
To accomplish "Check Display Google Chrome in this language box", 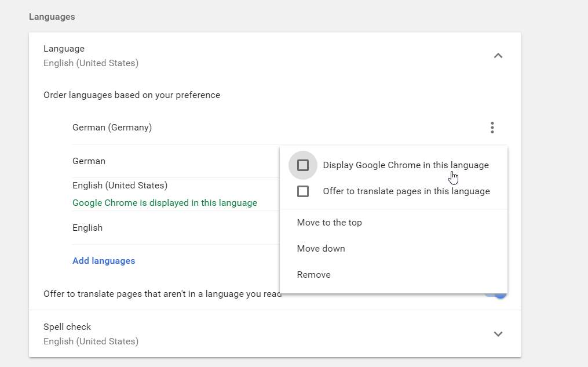I will tap(302, 165).
